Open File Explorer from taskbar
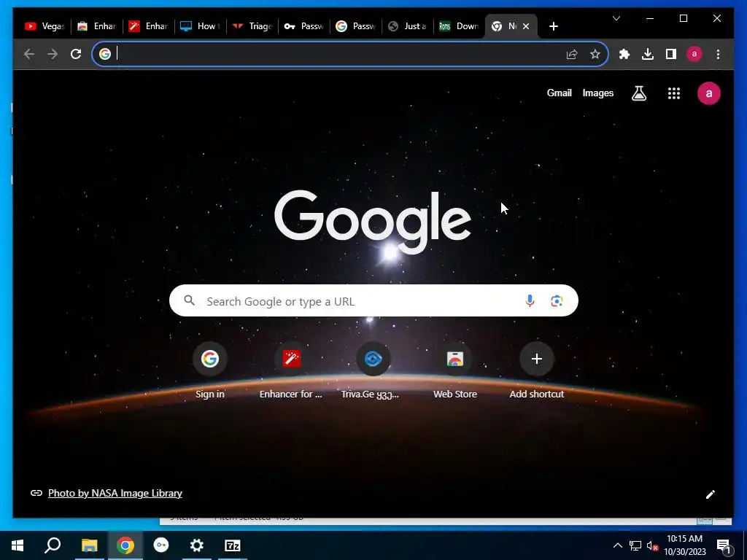Viewport: 747px width, 560px height. [x=89, y=545]
